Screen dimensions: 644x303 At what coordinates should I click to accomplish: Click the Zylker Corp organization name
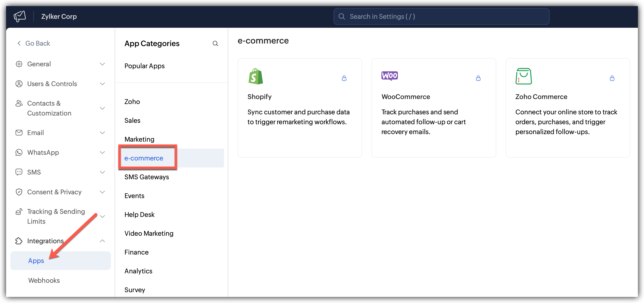(59, 16)
